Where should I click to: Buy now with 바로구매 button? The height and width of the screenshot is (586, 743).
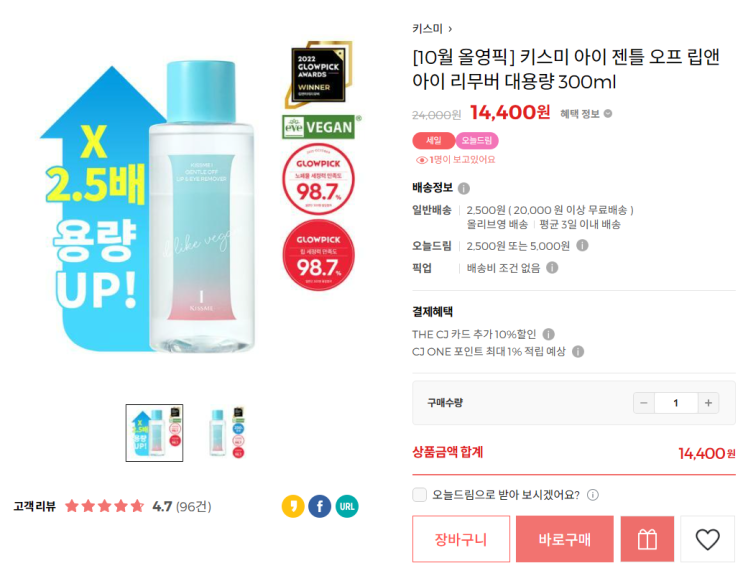[565, 539]
